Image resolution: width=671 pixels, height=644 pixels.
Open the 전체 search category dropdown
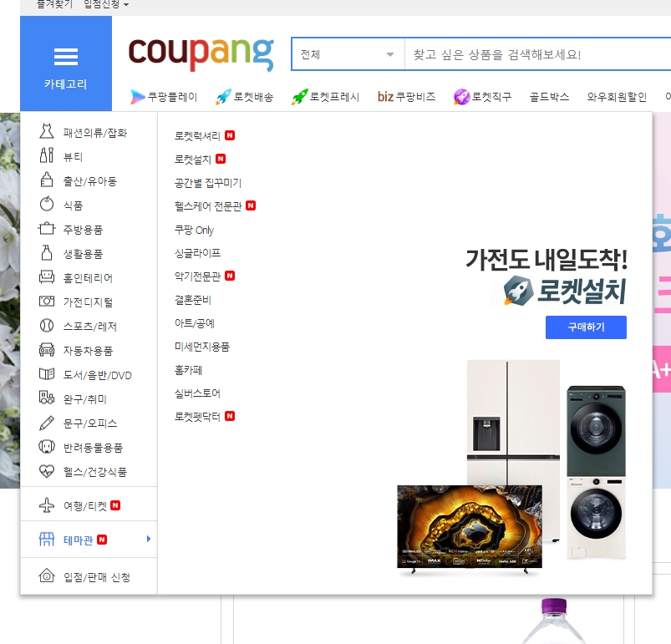click(348, 54)
